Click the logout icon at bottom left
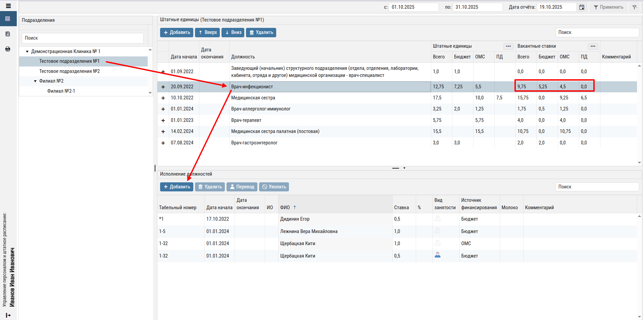Viewport: 644px width, 320px height. click(8, 315)
